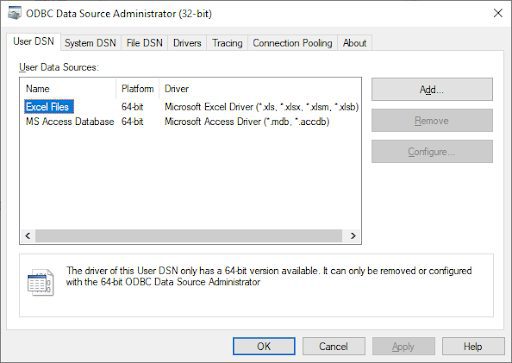Select the Excel Files data source

coord(49,107)
